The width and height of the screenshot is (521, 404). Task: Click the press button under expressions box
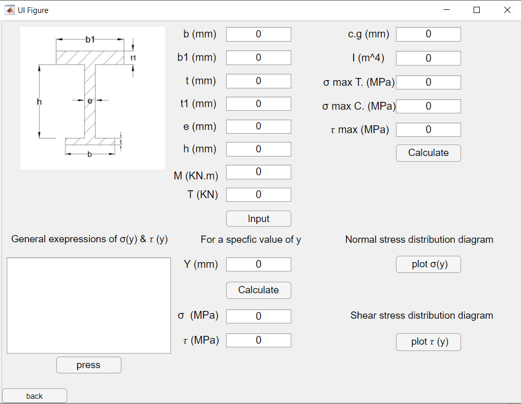[89, 365]
